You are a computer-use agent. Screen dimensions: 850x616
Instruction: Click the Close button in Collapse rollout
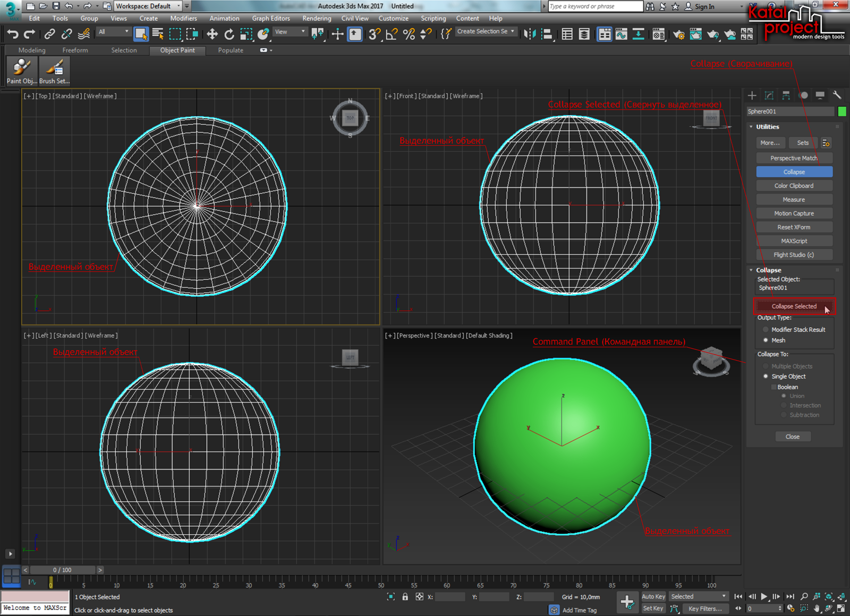(x=793, y=437)
